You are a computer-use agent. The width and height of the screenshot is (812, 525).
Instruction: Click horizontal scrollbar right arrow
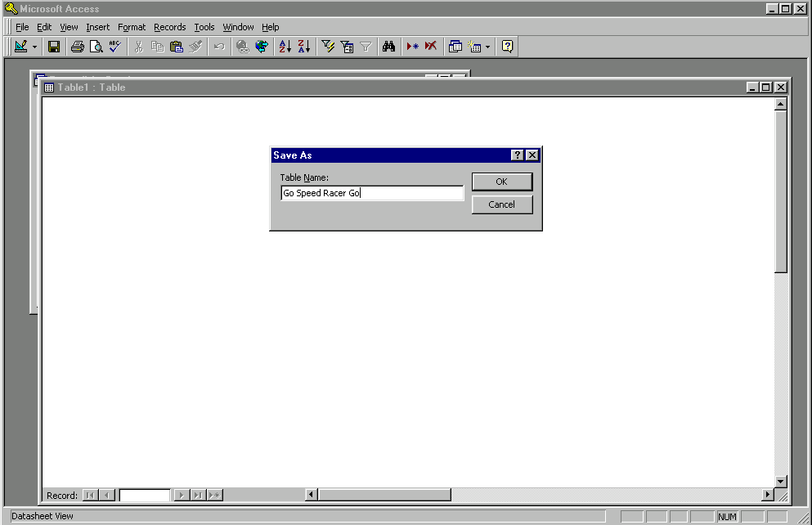[x=768, y=495]
